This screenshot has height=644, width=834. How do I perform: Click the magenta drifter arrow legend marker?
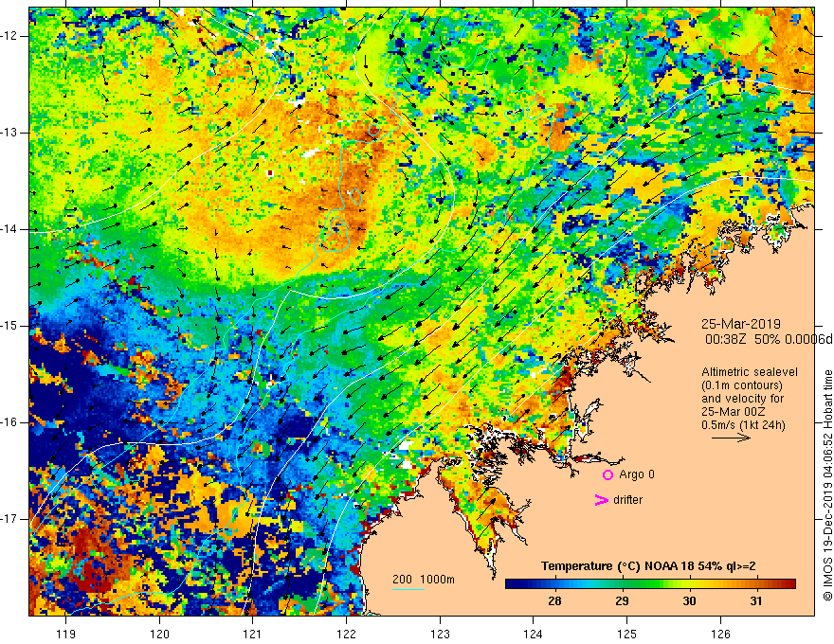[602, 500]
